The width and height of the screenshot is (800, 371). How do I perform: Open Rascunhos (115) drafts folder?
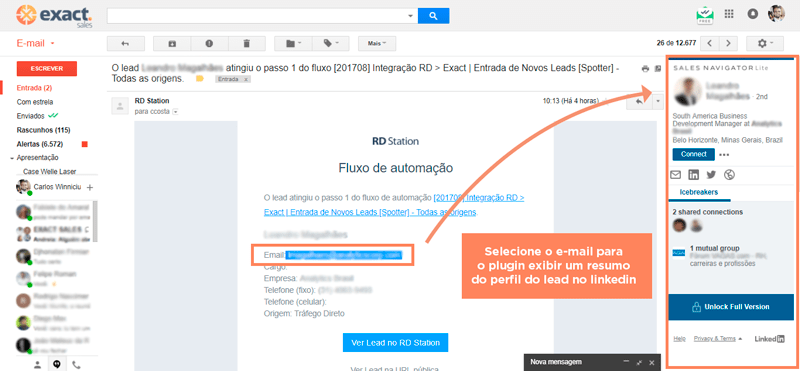(43, 130)
